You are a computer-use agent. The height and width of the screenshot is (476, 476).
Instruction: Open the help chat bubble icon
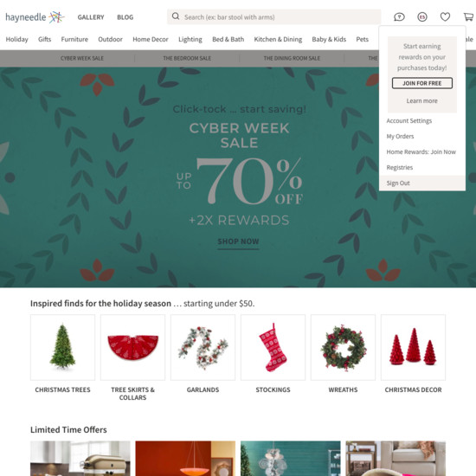coord(399,16)
